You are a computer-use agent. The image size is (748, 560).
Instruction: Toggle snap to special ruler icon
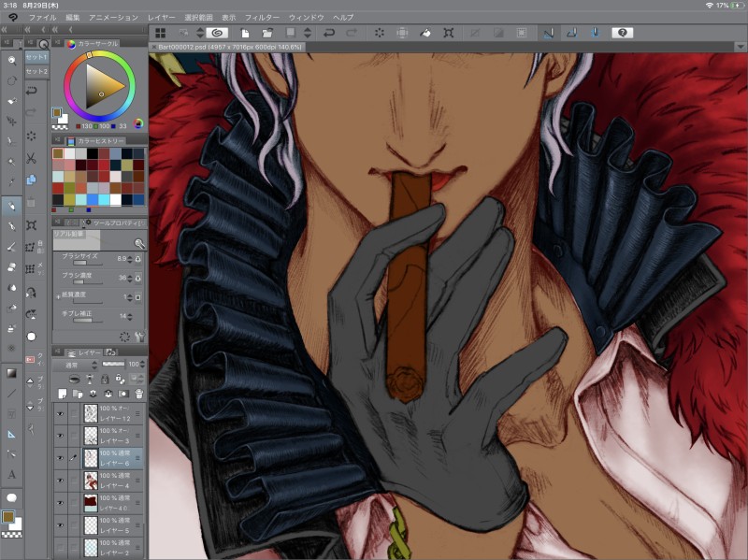571,33
